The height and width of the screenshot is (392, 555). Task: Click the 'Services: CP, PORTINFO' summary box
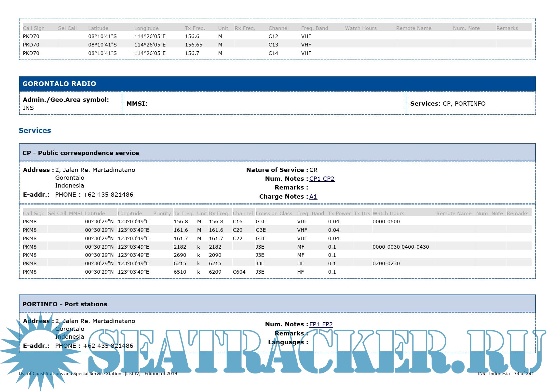tap(470, 103)
